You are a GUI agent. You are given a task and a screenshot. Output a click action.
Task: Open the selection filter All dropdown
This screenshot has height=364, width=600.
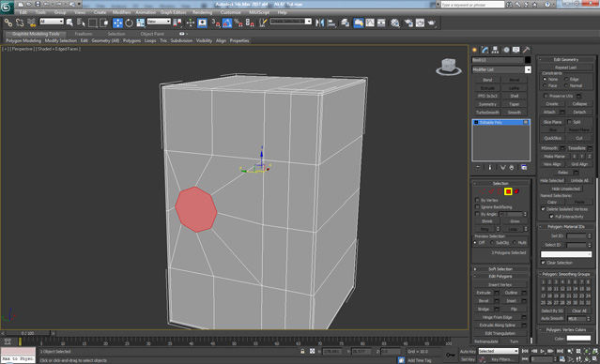(x=52, y=22)
